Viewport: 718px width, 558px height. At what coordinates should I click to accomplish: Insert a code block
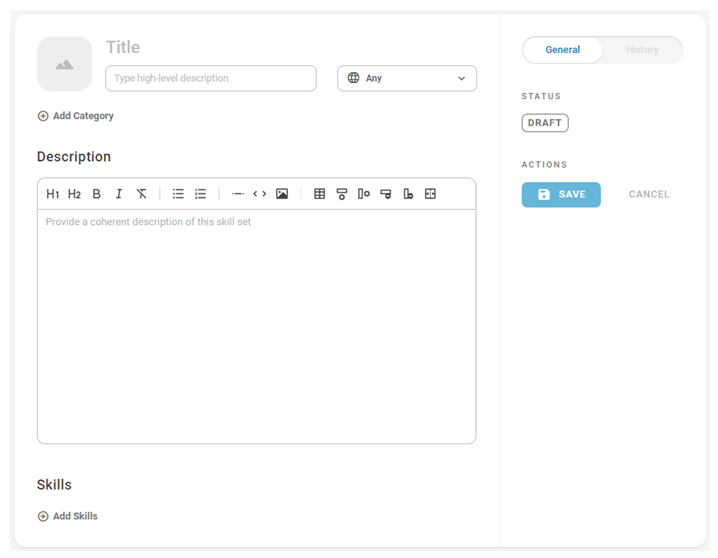tap(260, 194)
